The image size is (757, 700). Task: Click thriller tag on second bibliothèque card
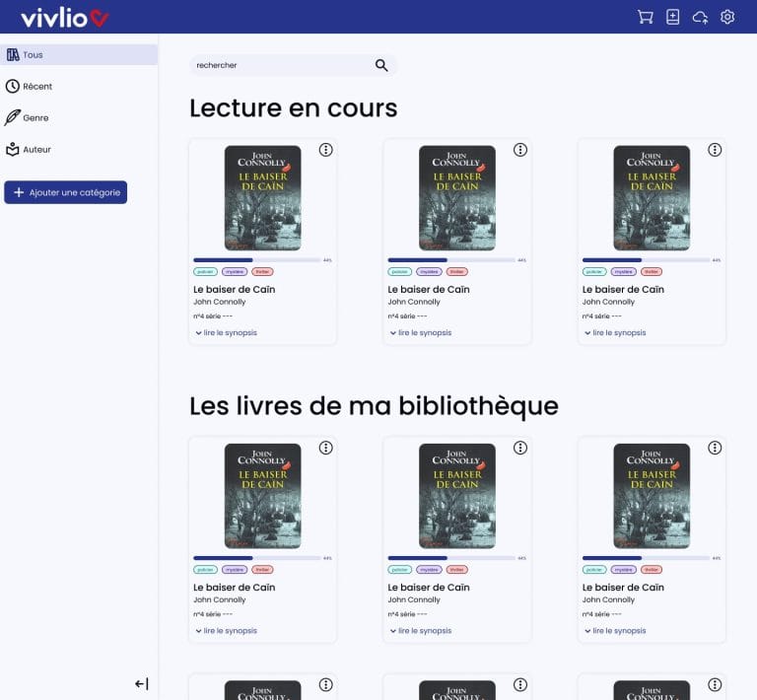(x=457, y=570)
